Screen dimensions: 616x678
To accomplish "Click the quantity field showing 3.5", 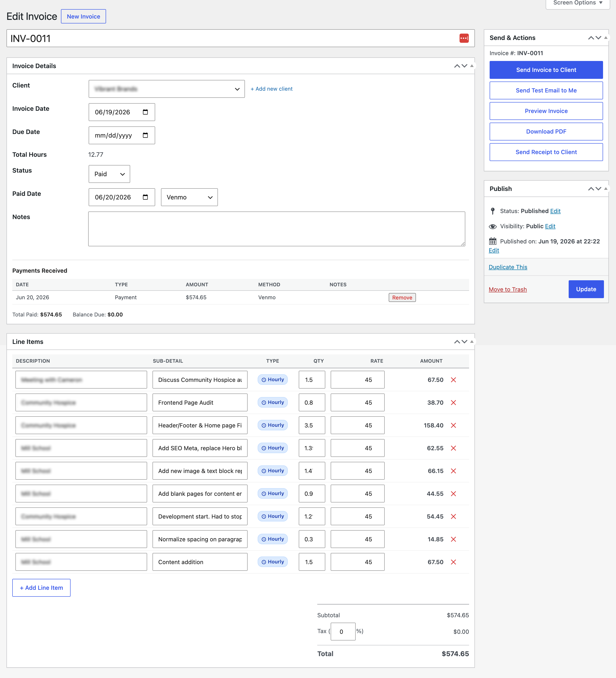I will 312,425.
